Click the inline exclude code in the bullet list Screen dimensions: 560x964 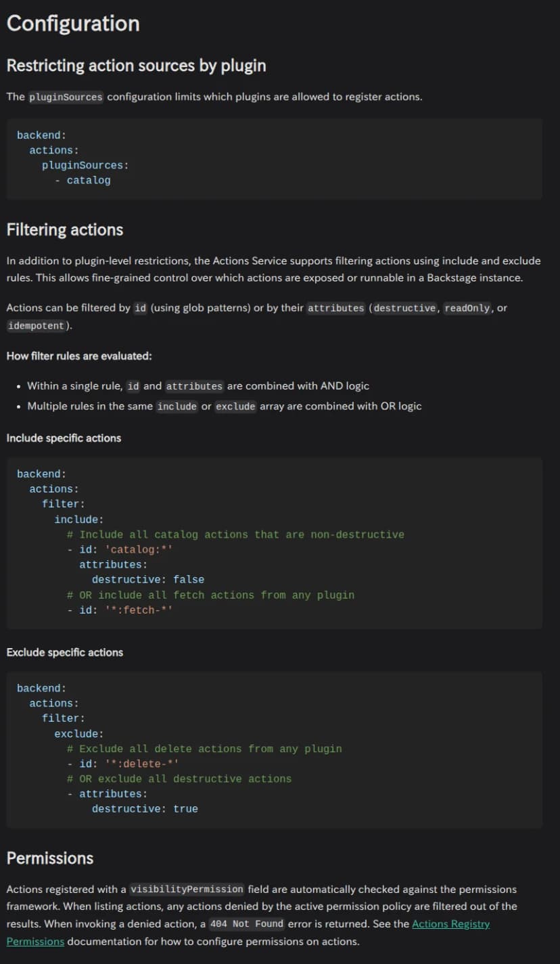click(x=235, y=407)
